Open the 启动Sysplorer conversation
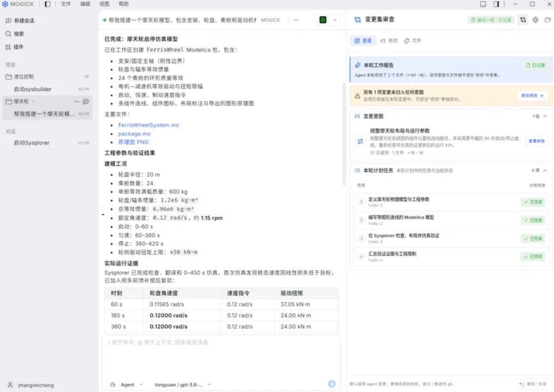Image resolution: width=554 pixels, height=392 pixels. tap(47, 143)
